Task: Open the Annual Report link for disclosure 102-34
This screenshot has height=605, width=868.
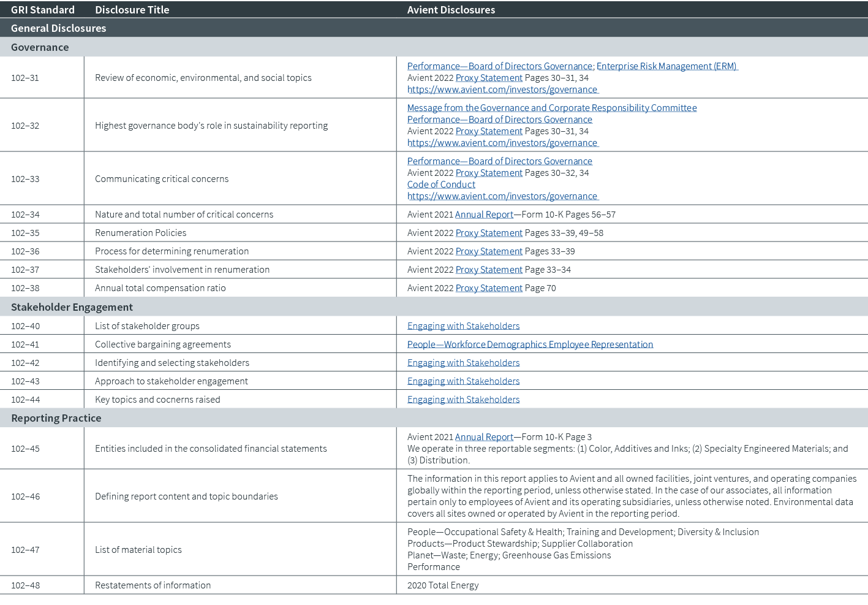Action: click(483, 214)
